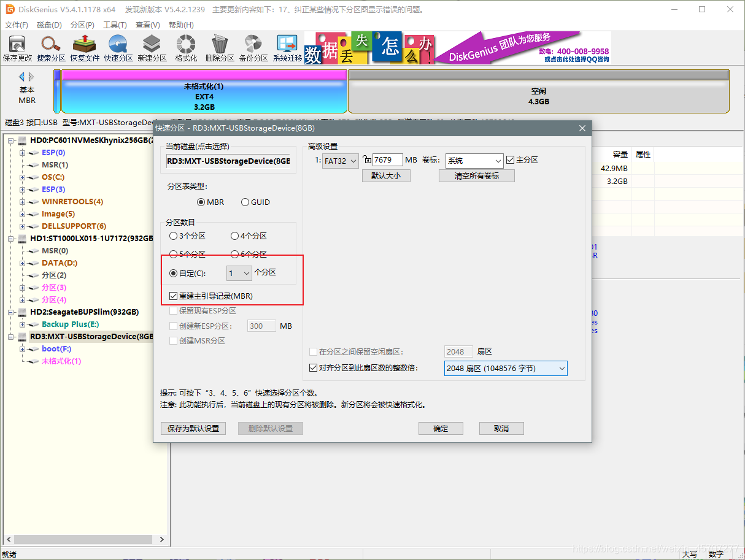The width and height of the screenshot is (745, 560).
Task: Select RD3:MXT-USBStorageDevice in the disk tree
Action: (91, 337)
